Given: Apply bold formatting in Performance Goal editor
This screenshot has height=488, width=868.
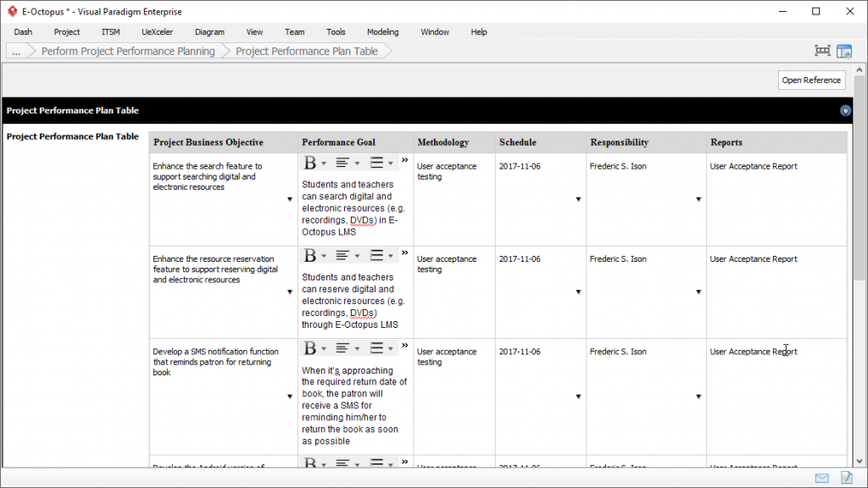Looking at the screenshot, I should pos(310,160).
